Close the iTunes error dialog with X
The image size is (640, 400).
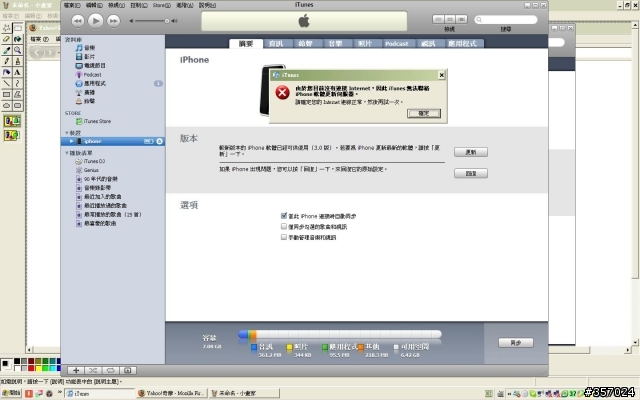tap(441, 75)
